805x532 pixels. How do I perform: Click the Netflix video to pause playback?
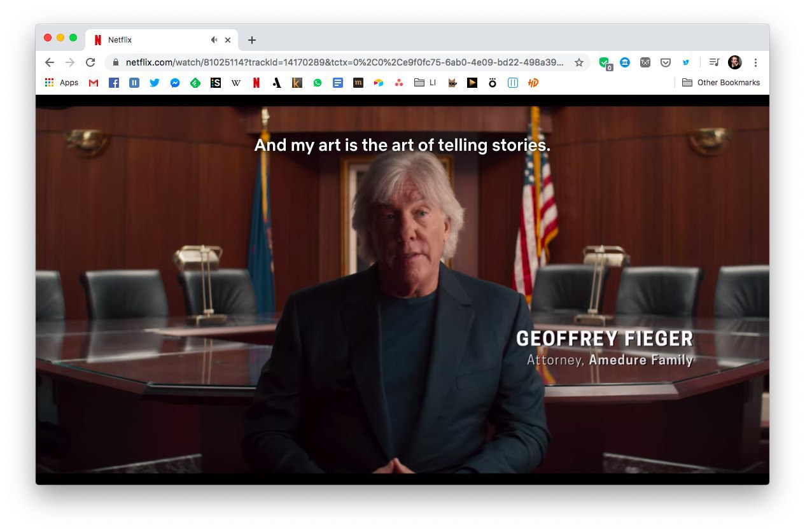point(402,290)
